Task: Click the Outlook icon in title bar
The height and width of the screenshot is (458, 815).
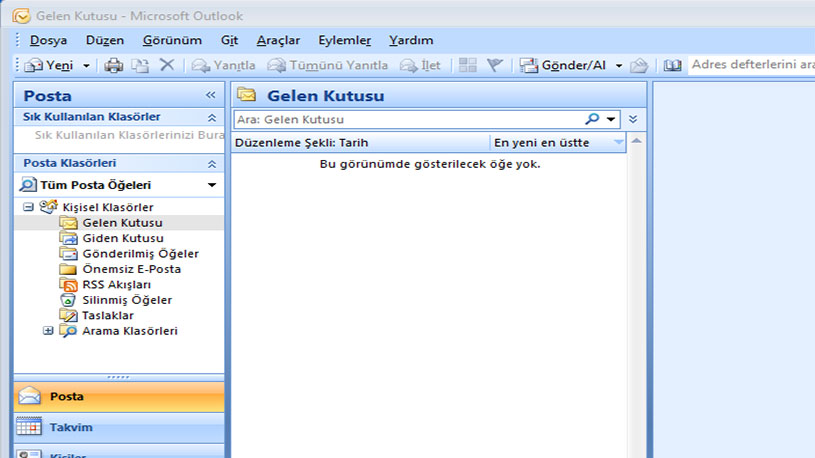Action: pos(21,16)
